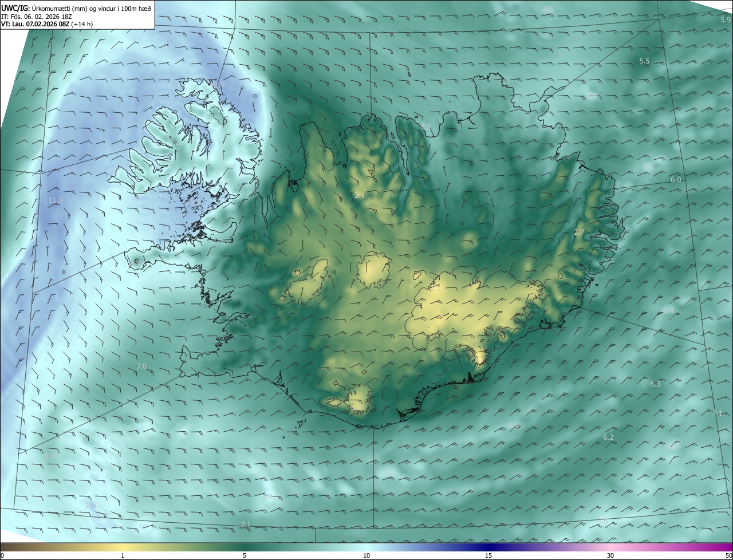Click the colorbar tick label 50

point(728,556)
